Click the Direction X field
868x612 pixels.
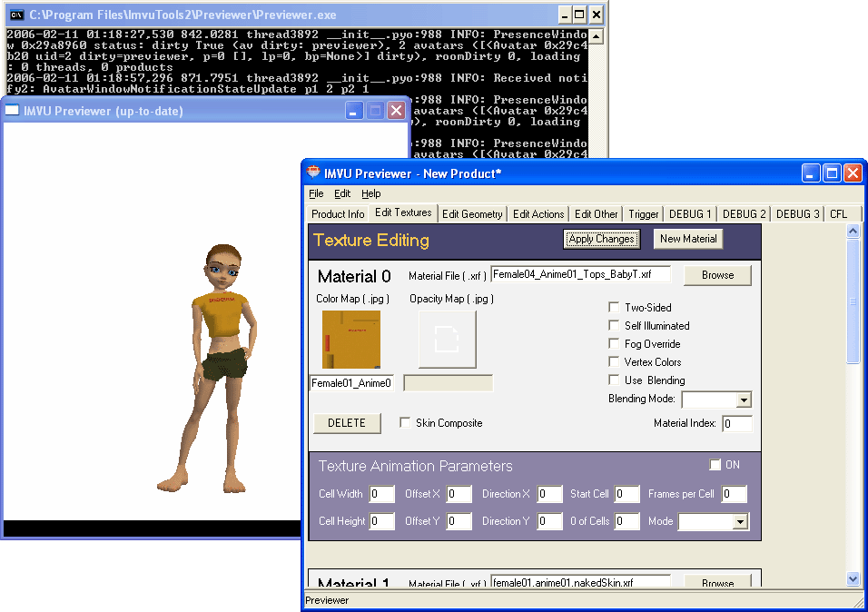[x=549, y=494]
